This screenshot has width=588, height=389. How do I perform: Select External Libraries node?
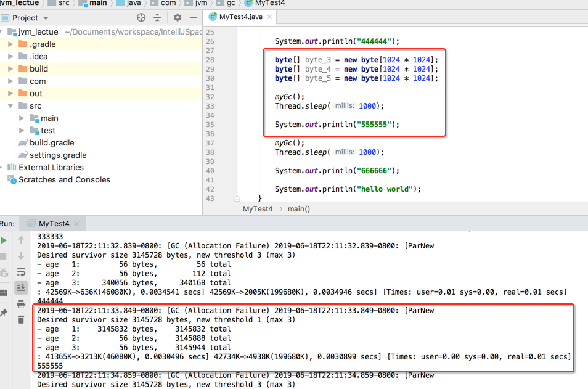(x=51, y=167)
